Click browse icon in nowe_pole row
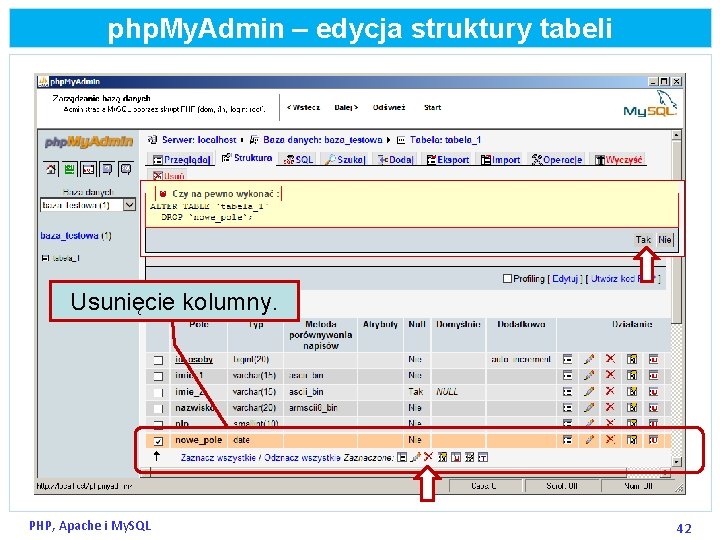The height and width of the screenshot is (540, 720). tap(568, 440)
